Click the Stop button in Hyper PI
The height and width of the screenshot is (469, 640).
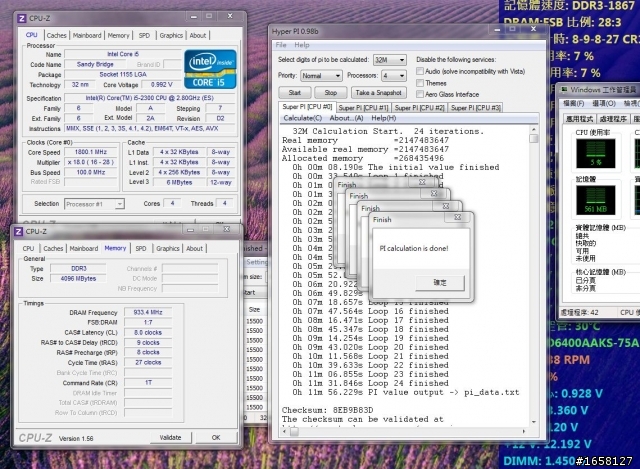point(331,93)
